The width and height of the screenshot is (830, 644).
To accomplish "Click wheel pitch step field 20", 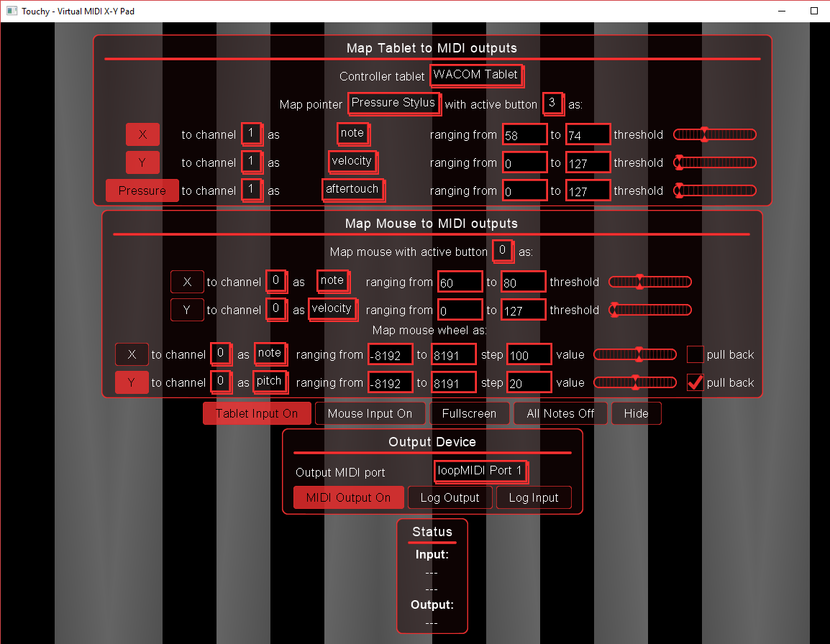I will [x=530, y=382].
